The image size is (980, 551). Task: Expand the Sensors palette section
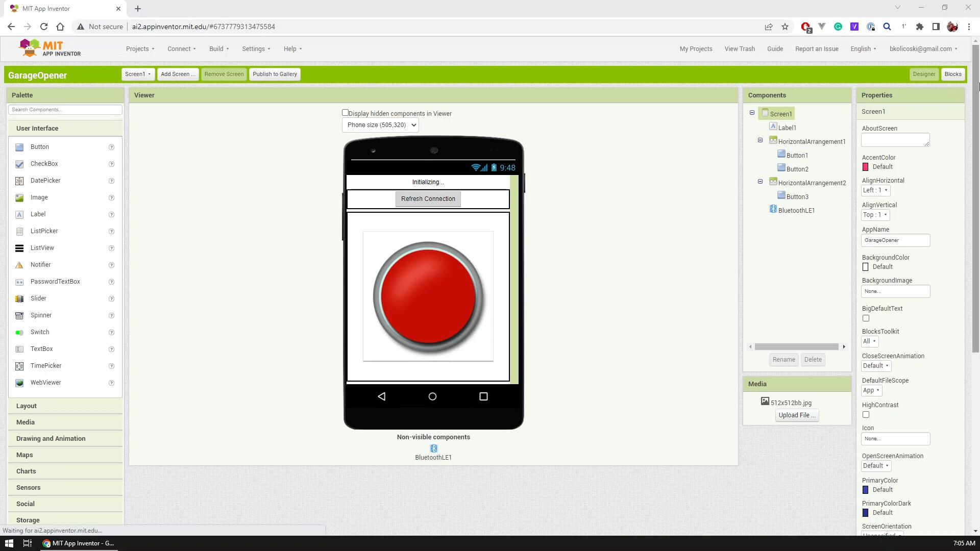[65, 488]
